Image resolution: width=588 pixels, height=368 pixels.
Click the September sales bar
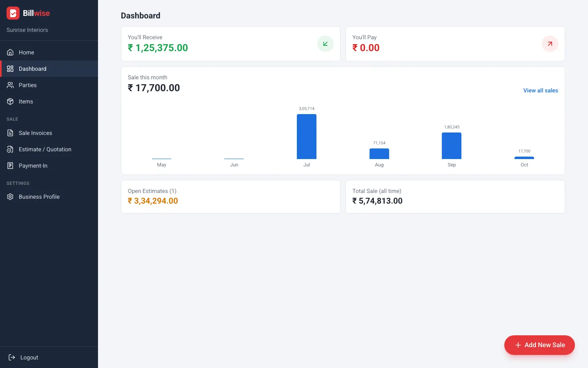tap(452, 146)
